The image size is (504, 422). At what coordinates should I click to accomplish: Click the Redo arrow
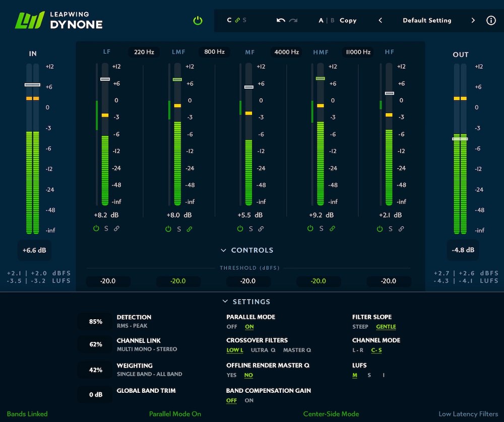point(293,20)
